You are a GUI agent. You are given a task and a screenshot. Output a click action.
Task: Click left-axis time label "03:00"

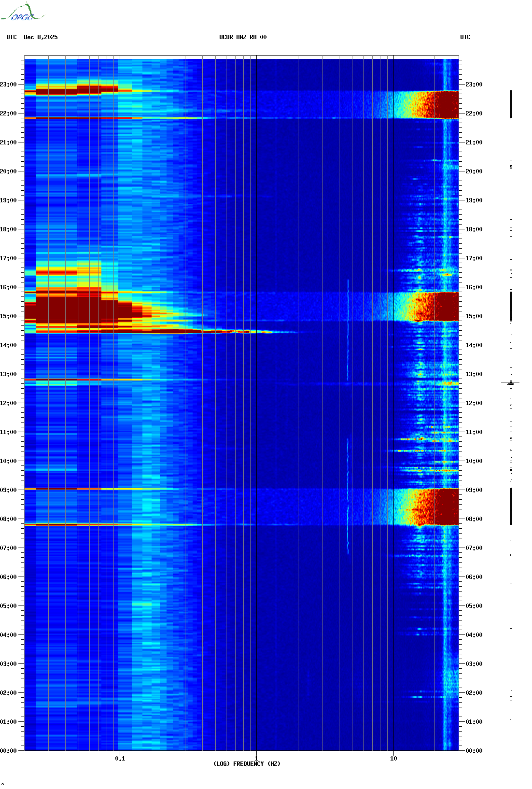tap(8, 664)
